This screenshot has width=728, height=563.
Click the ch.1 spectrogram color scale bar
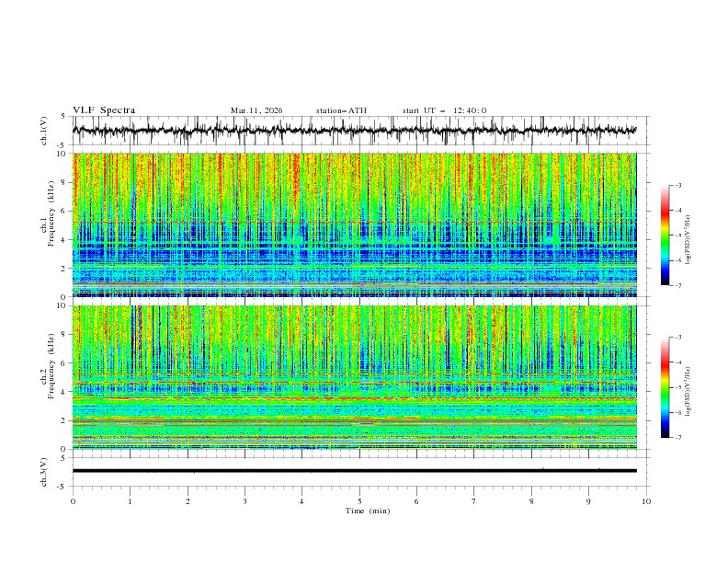pos(665,236)
